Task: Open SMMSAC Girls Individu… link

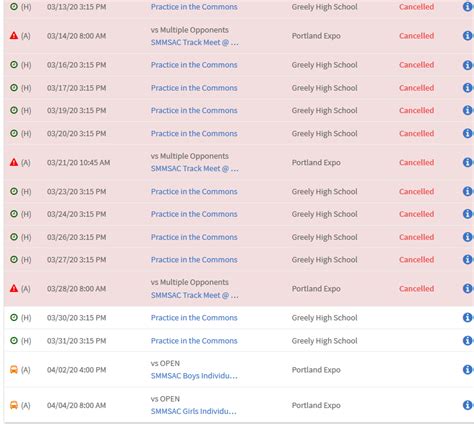Action: [194, 412]
